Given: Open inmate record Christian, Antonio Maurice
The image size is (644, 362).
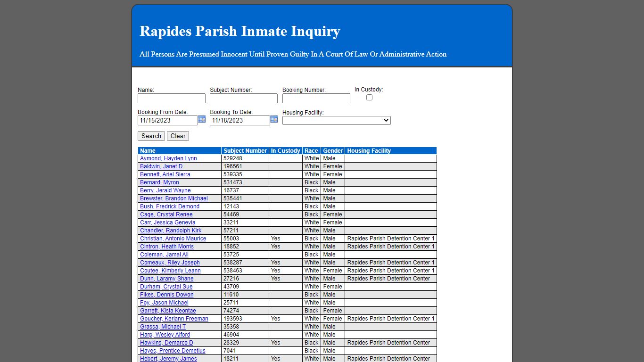Looking at the screenshot, I should [x=173, y=239].
